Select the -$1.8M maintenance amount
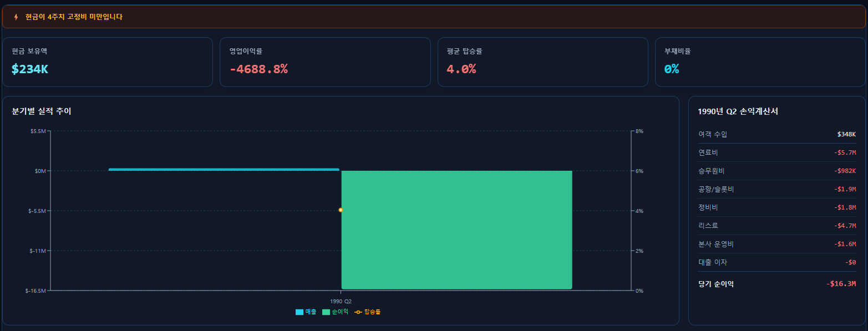 pyautogui.click(x=845, y=207)
